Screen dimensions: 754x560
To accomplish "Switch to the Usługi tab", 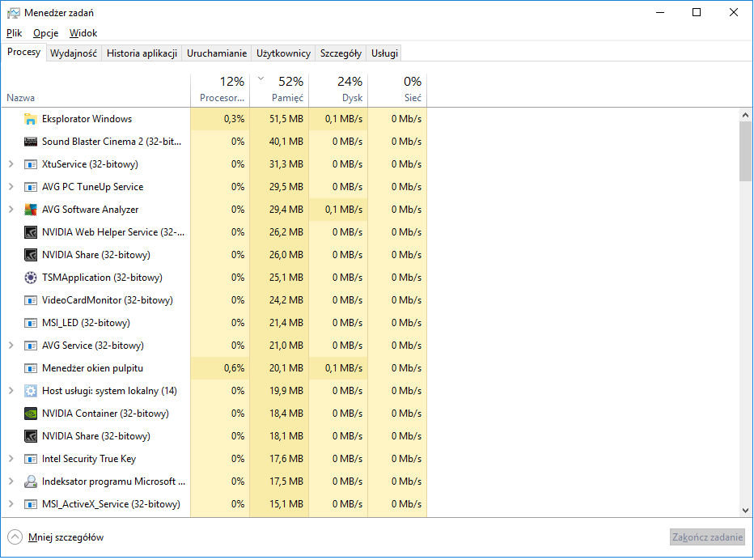I will point(384,53).
